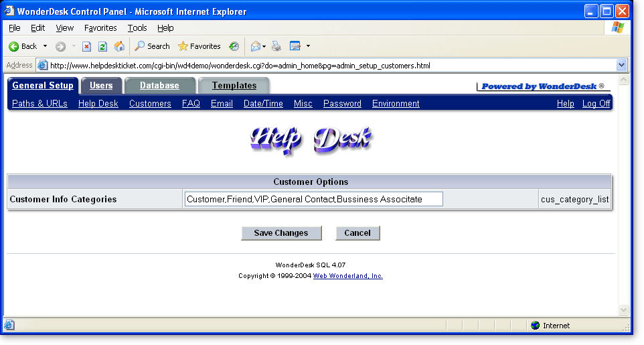Click the Back navigation arrow icon
644x345 pixels.
click(x=14, y=46)
